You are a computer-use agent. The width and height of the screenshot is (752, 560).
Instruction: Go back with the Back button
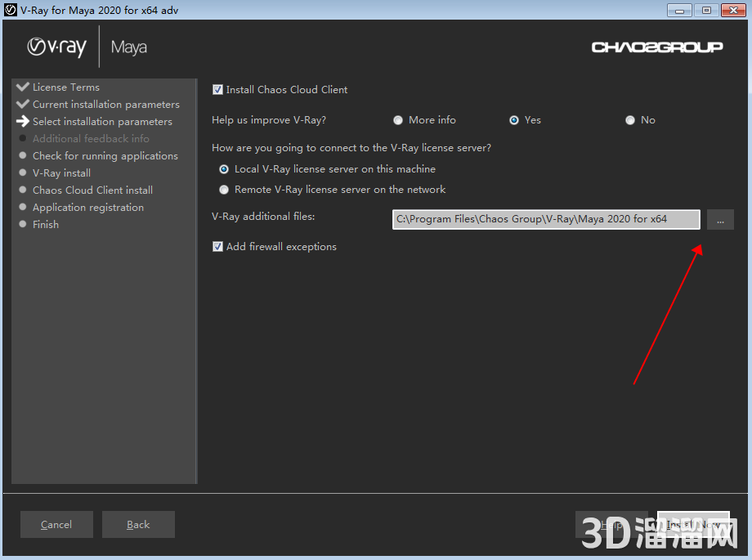138,525
